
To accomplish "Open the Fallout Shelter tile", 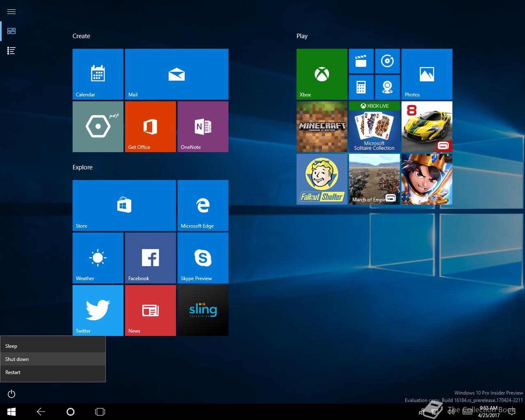I will [x=322, y=179].
